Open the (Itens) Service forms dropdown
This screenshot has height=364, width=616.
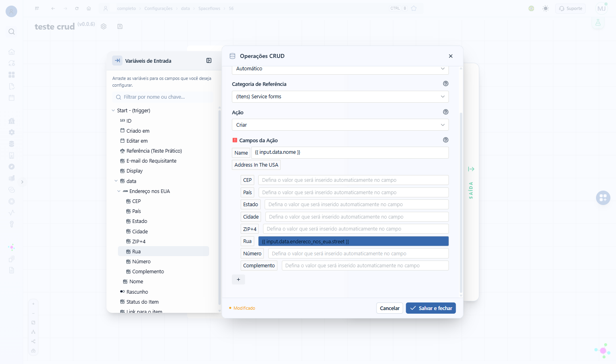340,97
